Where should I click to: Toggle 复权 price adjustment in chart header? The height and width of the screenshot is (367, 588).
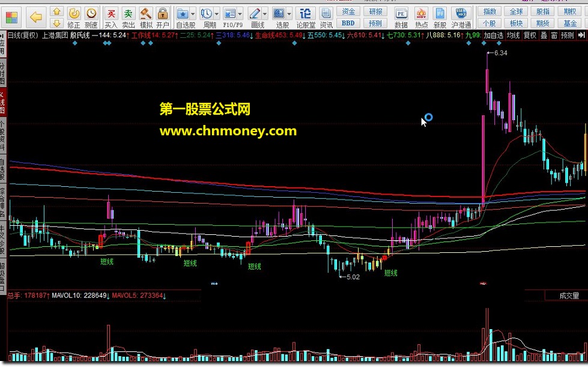coord(530,35)
